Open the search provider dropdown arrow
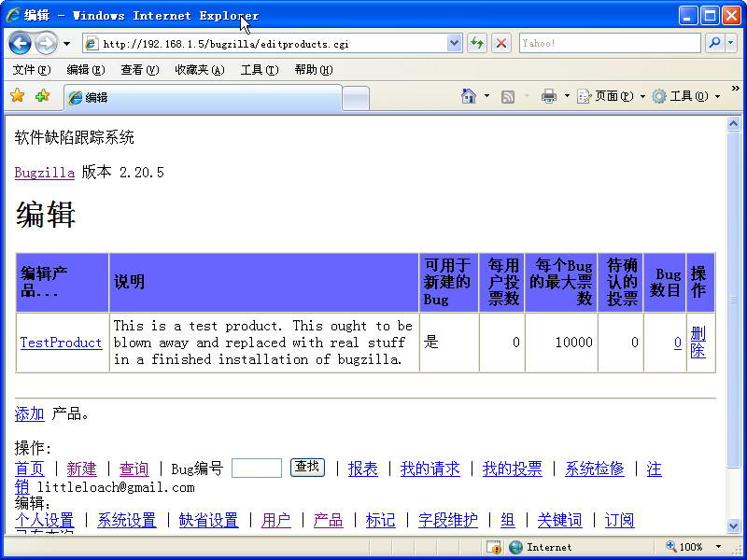The width and height of the screenshot is (747, 560). pos(731,43)
